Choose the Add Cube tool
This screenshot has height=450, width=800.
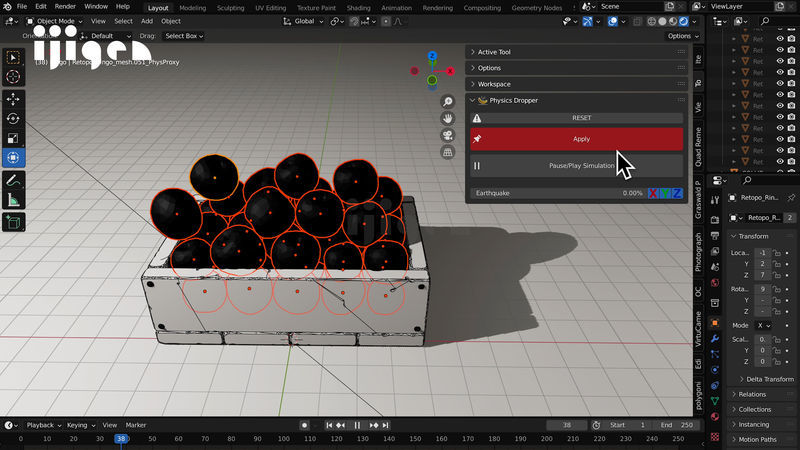click(13, 222)
